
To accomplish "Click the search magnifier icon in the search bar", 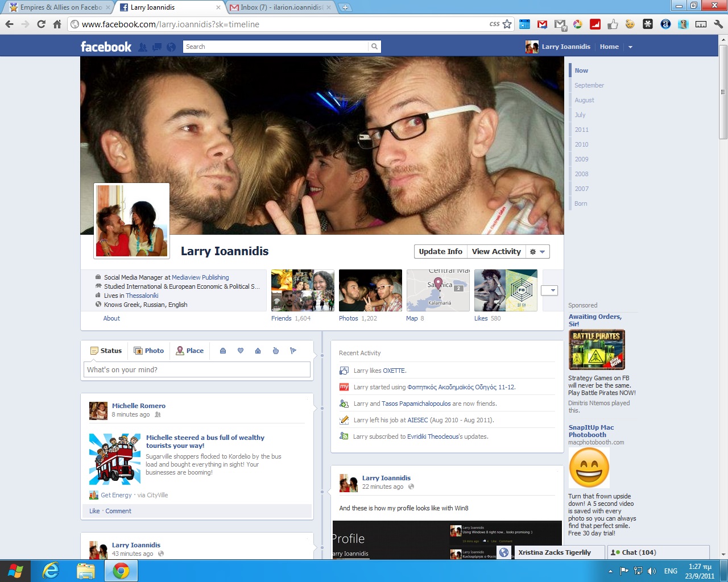I will 374,46.
